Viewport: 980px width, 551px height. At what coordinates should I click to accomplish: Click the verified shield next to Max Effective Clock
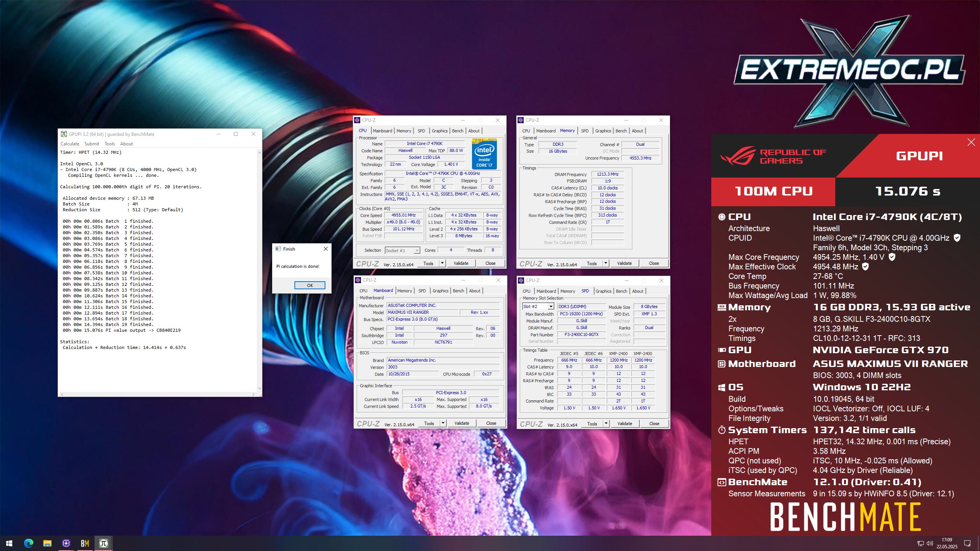pos(865,267)
